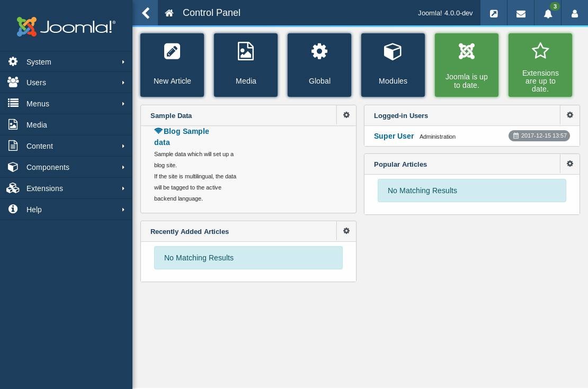
Task: Click the Sample Data panel heading
Action: coord(171,116)
